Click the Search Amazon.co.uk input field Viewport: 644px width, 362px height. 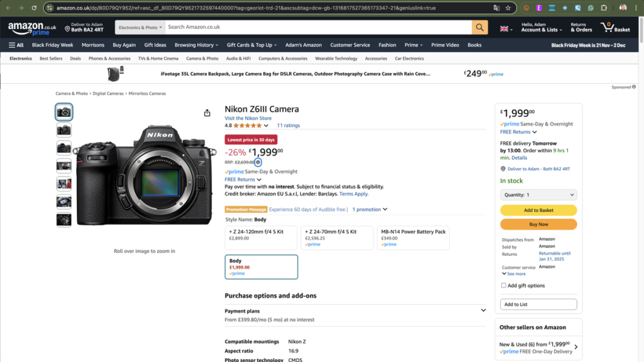(x=318, y=27)
